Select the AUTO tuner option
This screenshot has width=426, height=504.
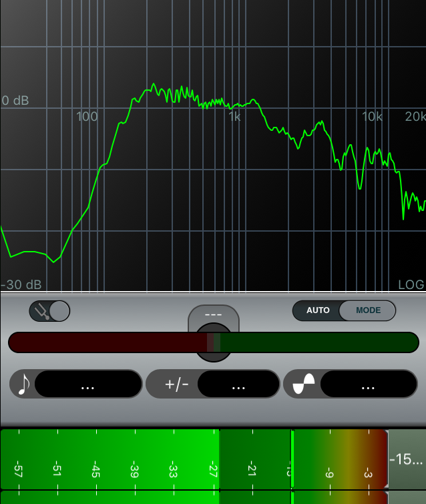click(318, 310)
